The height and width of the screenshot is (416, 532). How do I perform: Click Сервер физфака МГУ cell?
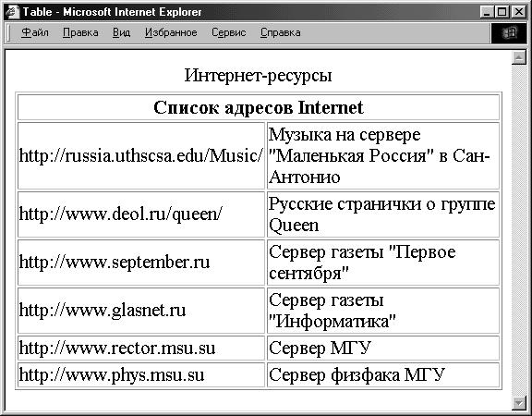[383, 375]
